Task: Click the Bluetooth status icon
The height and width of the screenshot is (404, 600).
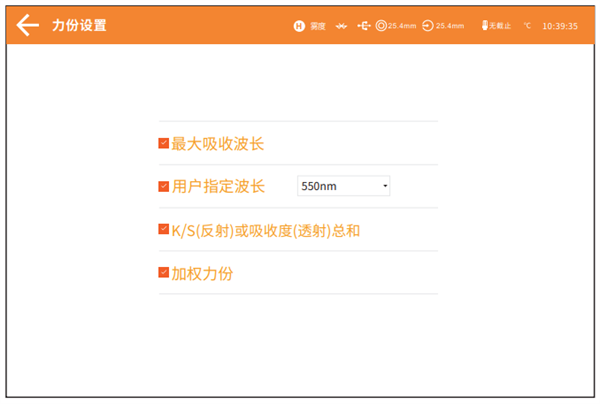Action: coord(342,26)
